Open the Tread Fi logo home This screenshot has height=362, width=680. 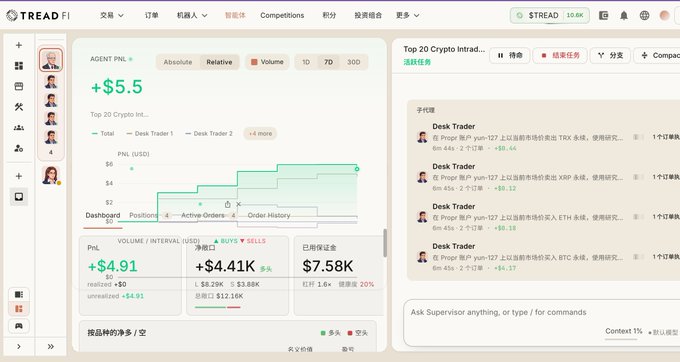pyautogui.click(x=38, y=16)
